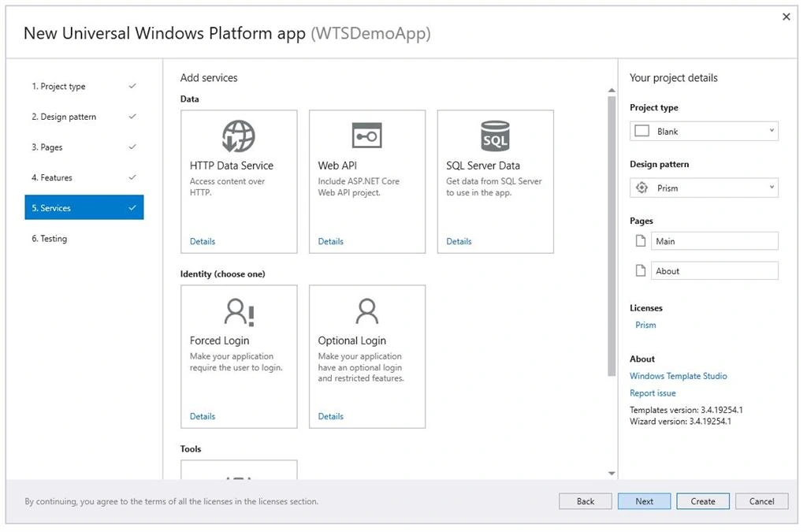The height and width of the screenshot is (532, 807).
Task: Select the SQL Server Data database icon
Action: pos(495,136)
